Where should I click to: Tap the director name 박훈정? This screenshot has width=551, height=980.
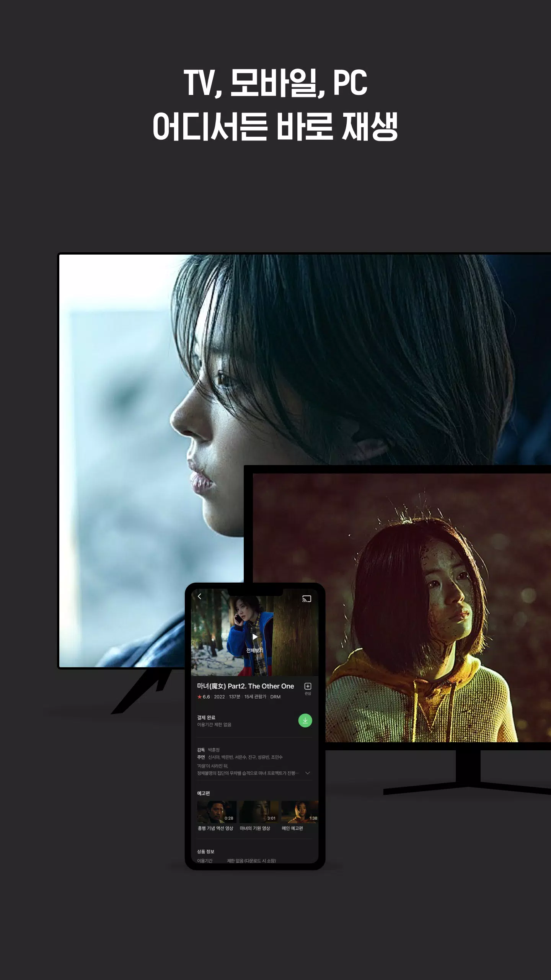214,750
